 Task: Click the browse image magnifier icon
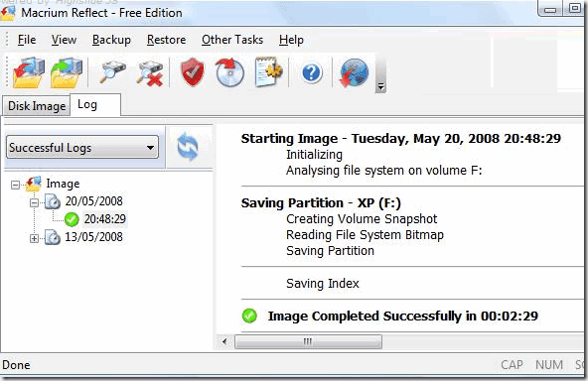(x=112, y=71)
